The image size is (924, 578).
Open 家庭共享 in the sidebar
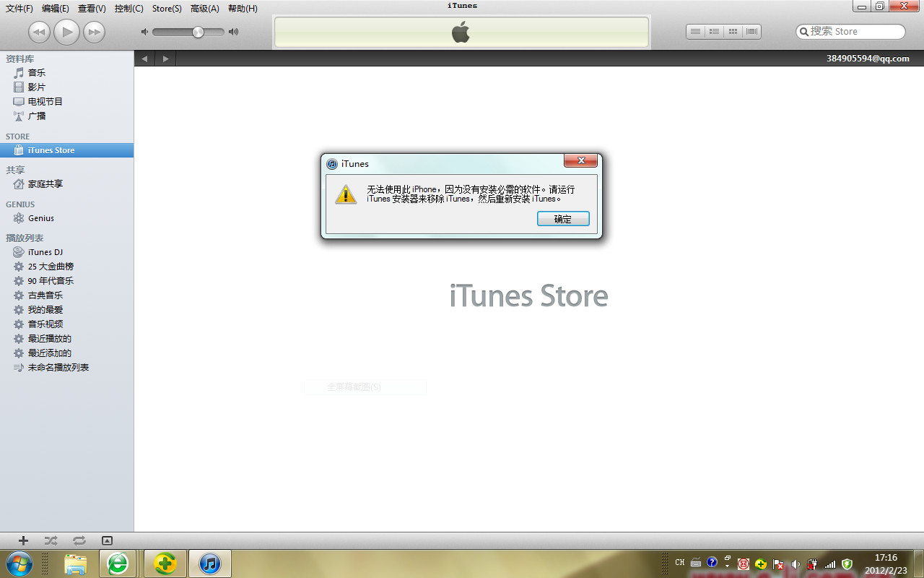pyautogui.click(x=66, y=184)
